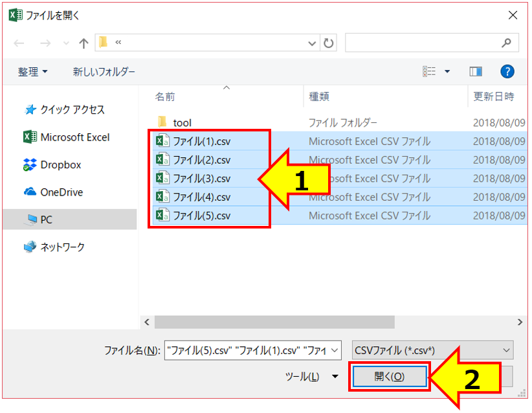Open the view options dropdown arrow
Image resolution: width=532 pixels, height=413 pixels.
pos(447,72)
